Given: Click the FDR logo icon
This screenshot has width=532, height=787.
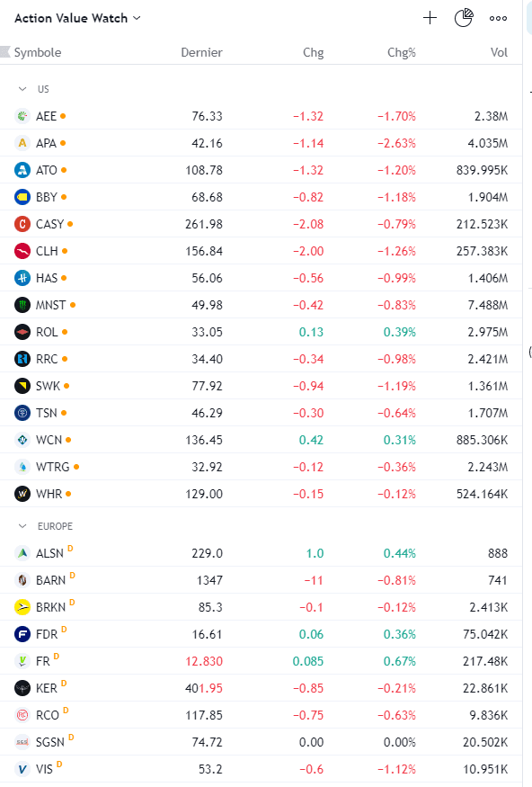Looking at the screenshot, I should tap(22, 634).
